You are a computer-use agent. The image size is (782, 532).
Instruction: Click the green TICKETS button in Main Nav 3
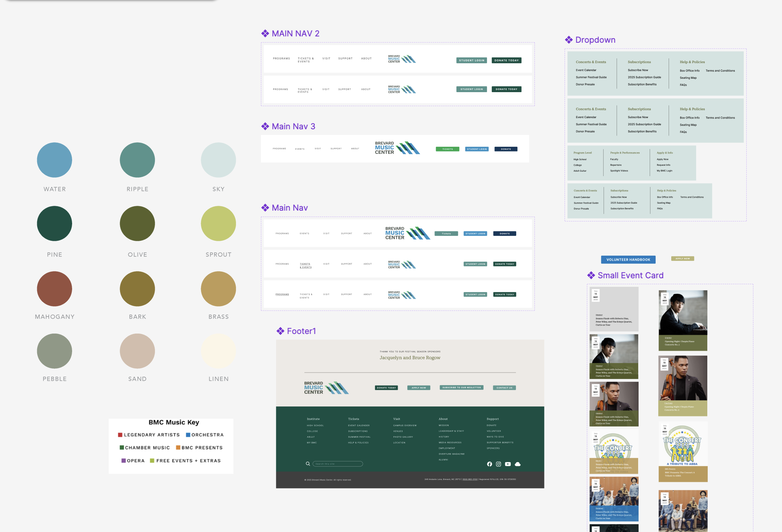point(447,149)
